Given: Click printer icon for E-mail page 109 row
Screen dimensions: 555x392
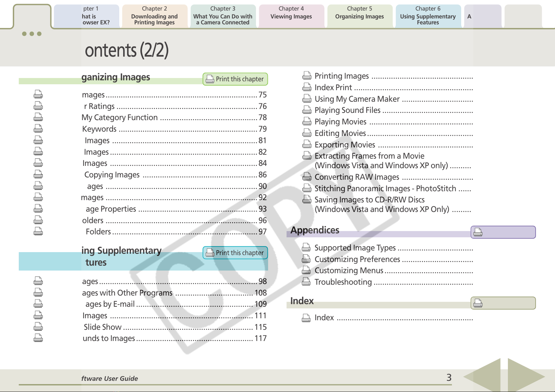Looking at the screenshot, I should tap(38, 304).
